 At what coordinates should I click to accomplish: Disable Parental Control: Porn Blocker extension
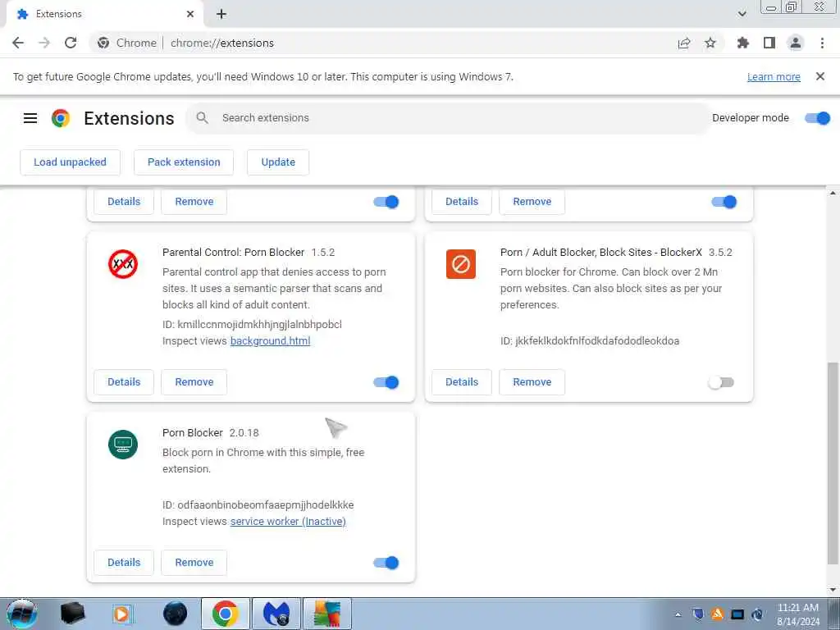click(x=386, y=382)
